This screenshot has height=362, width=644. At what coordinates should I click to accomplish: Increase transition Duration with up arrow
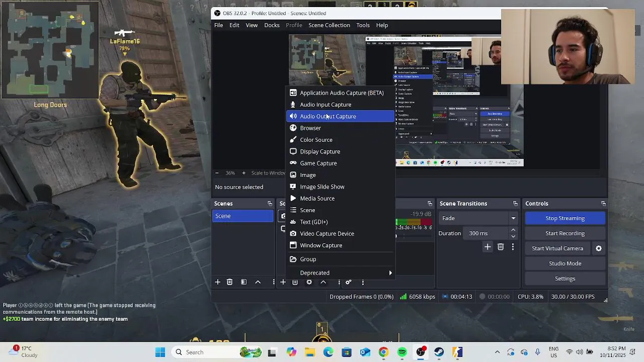pyautogui.click(x=513, y=230)
